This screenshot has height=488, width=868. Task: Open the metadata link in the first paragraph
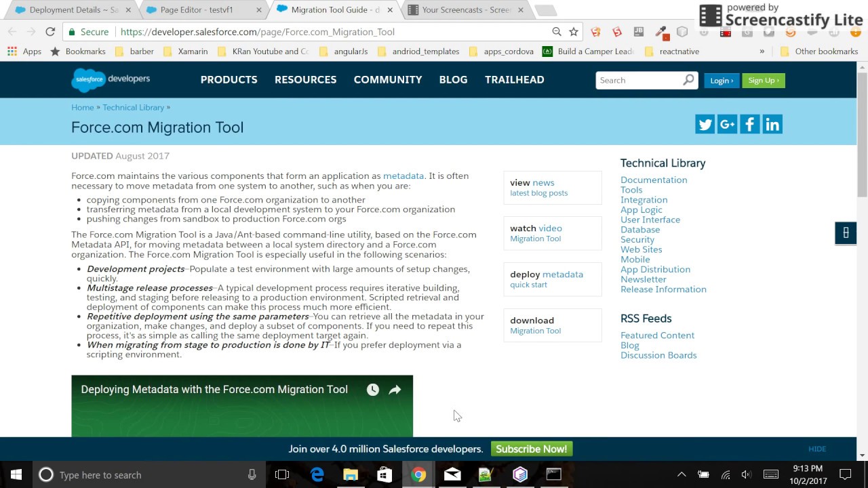pyautogui.click(x=403, y=176)
